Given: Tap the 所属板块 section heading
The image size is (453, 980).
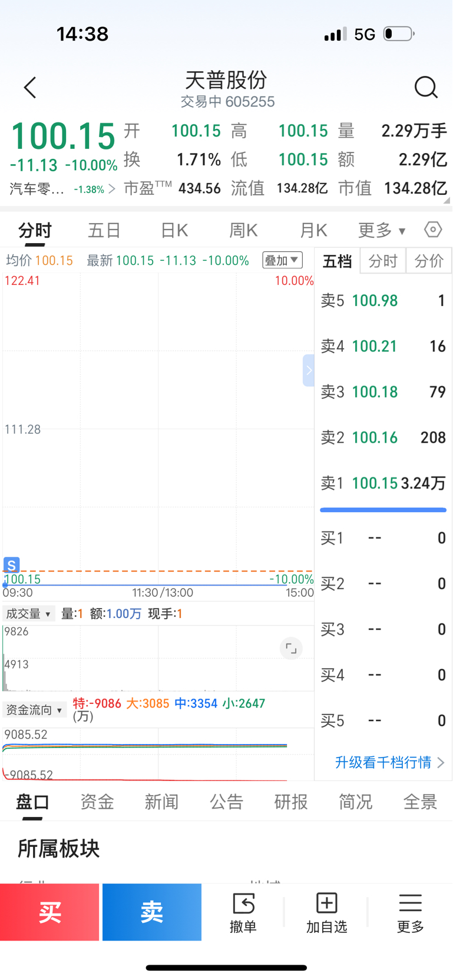Looking at the screenshot, I should pos(58,849).
